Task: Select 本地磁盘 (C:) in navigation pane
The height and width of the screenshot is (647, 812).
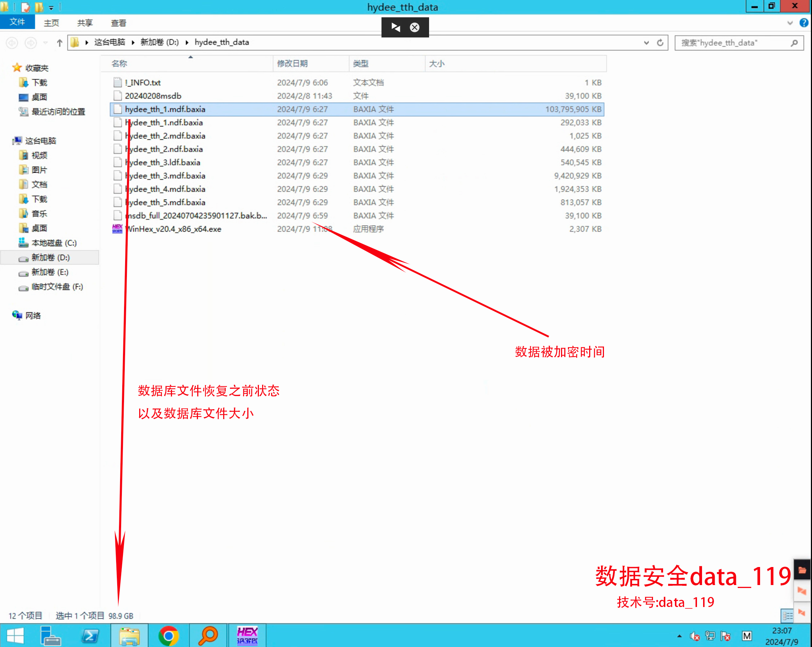Action: coord(54,243)
